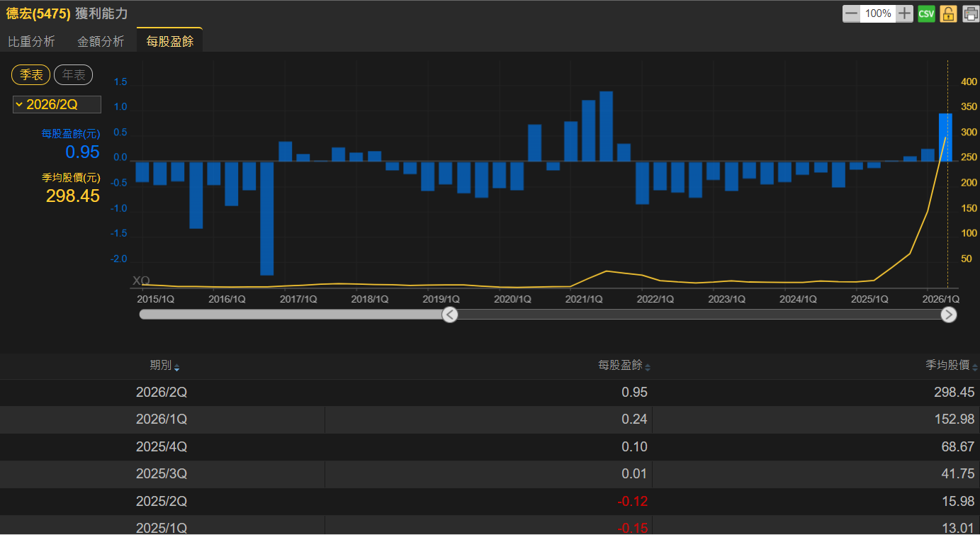The height and width of the screenshot is (535, 980).
Task: Click the 2022/1Q label on chart axis
Action: 655,299
